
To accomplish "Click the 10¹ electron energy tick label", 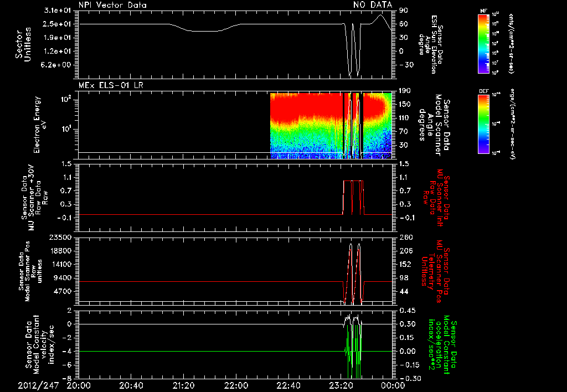I will (66, 129).
